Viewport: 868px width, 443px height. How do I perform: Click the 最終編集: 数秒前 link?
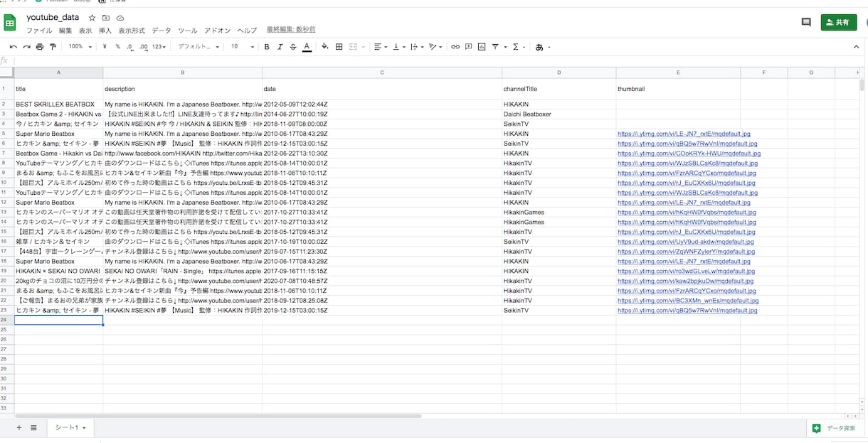pos(291,30)
